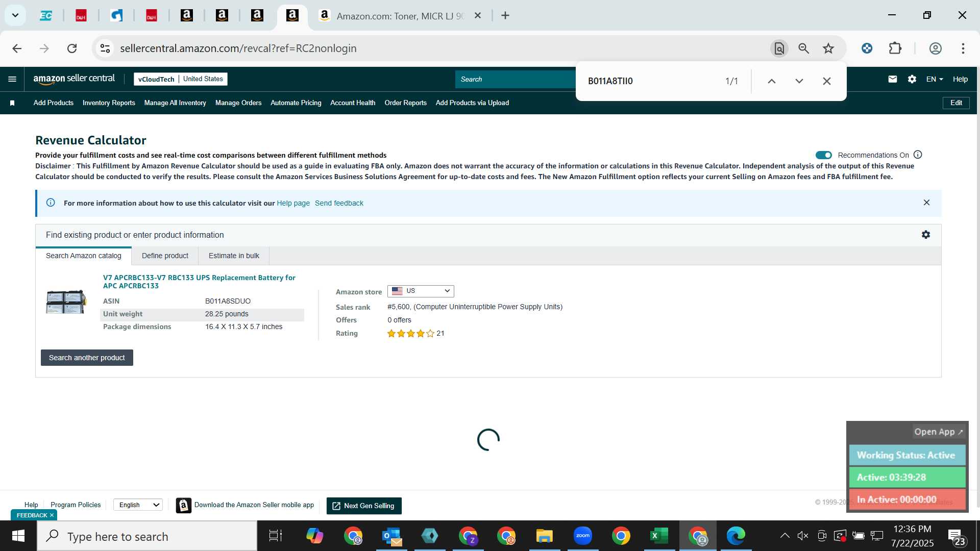Viewport: 980px width, 551px height.
Task: Open Account Health menu item
Action: click(x=353, y=103)
